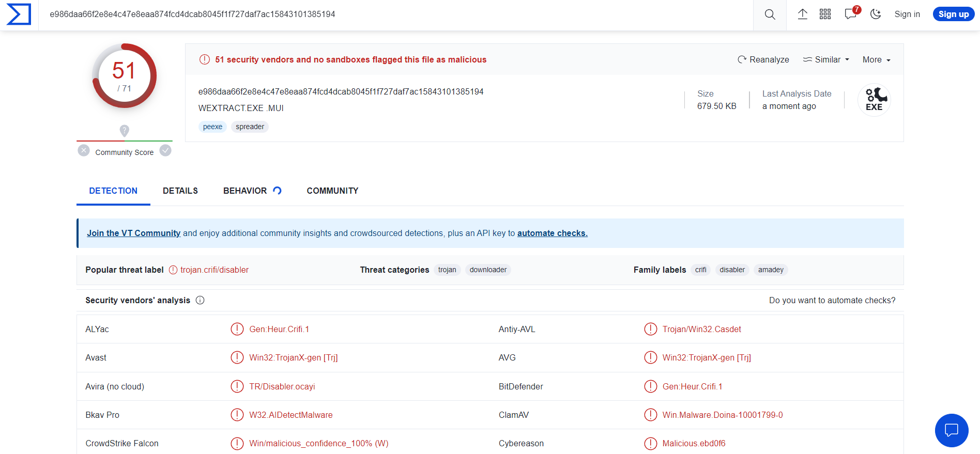Open the VirusTotal home logo
980x454 pixels.
click(x=19, y=14)
